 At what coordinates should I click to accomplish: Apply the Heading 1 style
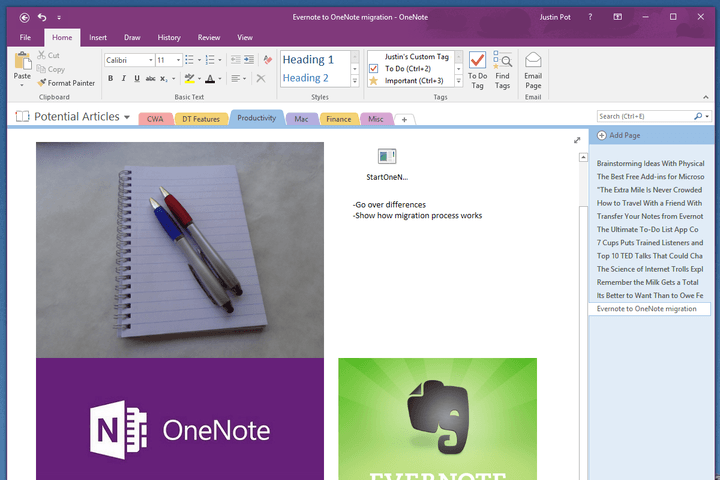[x=308, y=60]
